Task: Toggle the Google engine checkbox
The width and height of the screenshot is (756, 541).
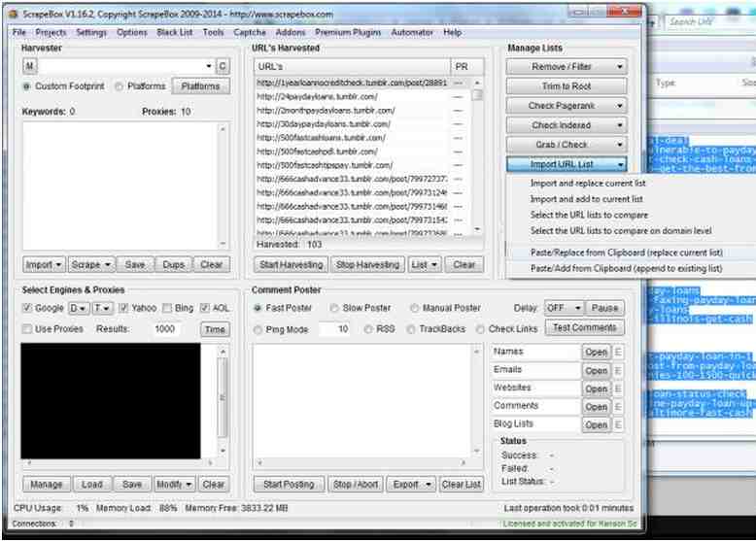Action: [27, 308]
